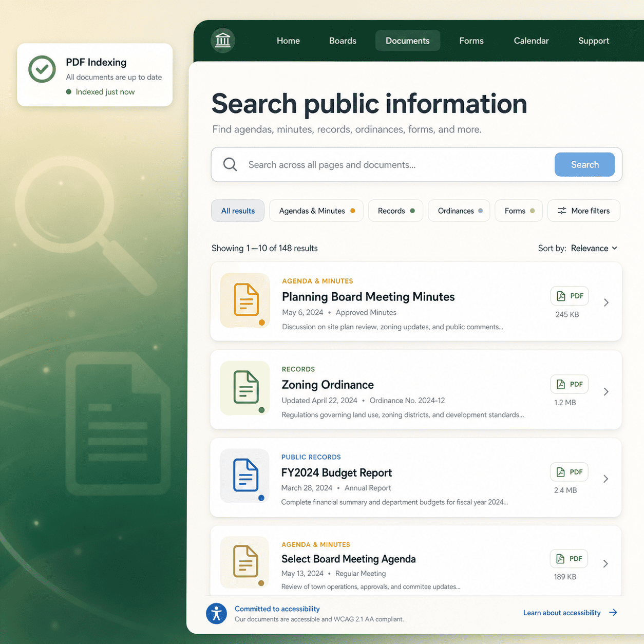Image resolution: width=644 pixels, height=644 pixels.
Task: Click the accessibility person icon
Action: 217,614
